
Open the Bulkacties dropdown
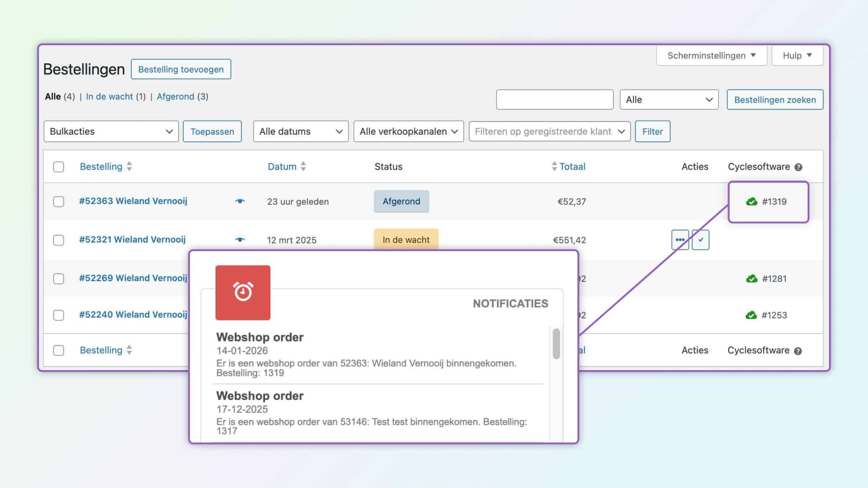pos(111,131)
